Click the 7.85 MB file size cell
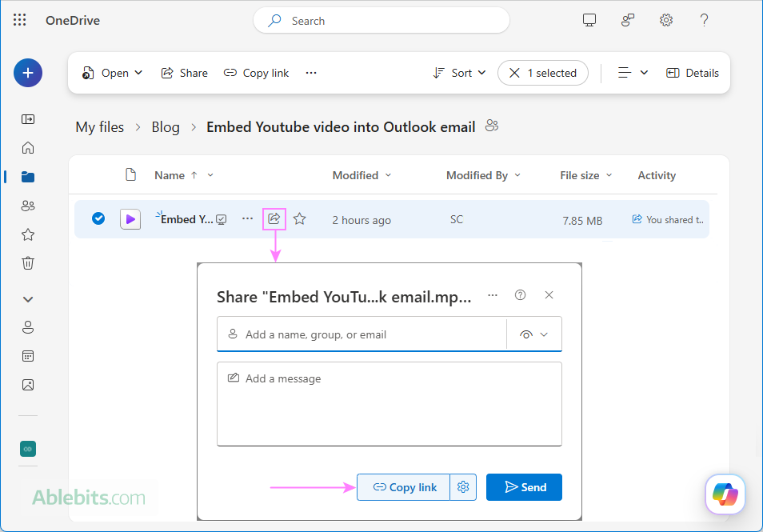The width and height of the screenshot is (763, 532). point(582,221)
